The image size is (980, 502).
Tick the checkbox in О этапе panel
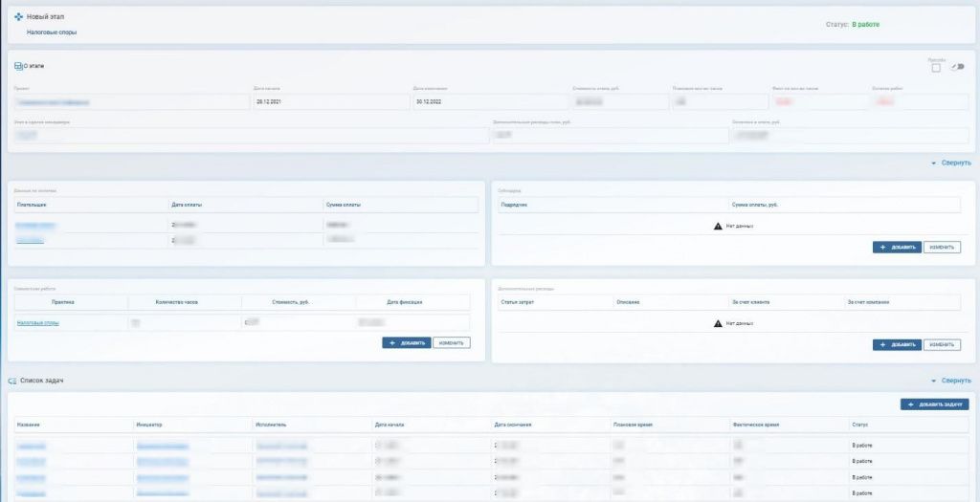(936, 67)
